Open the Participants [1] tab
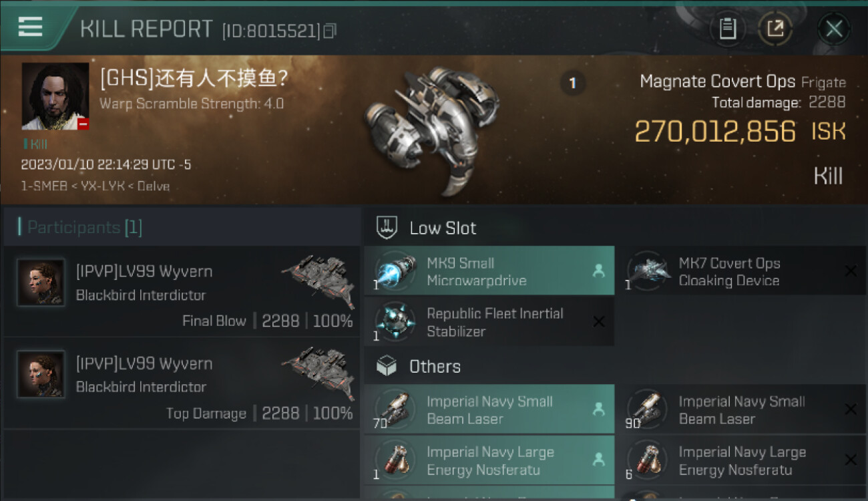 tap(84, 228)
